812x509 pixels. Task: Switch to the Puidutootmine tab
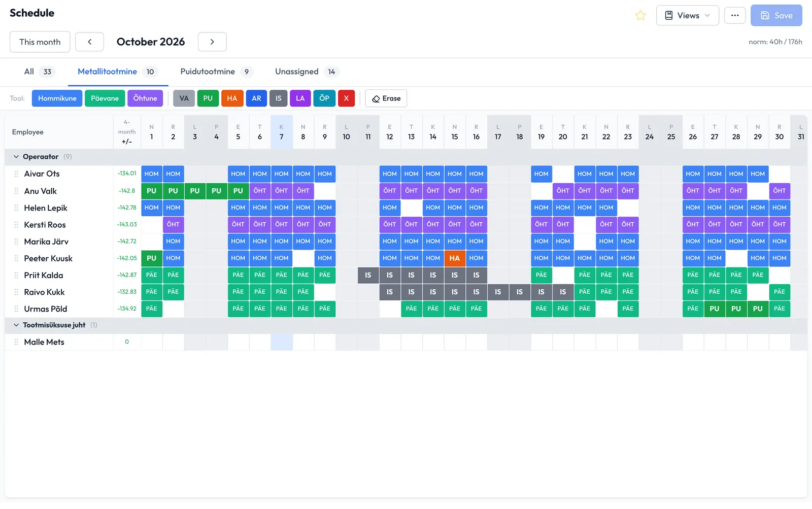click(x=216, y=72)
